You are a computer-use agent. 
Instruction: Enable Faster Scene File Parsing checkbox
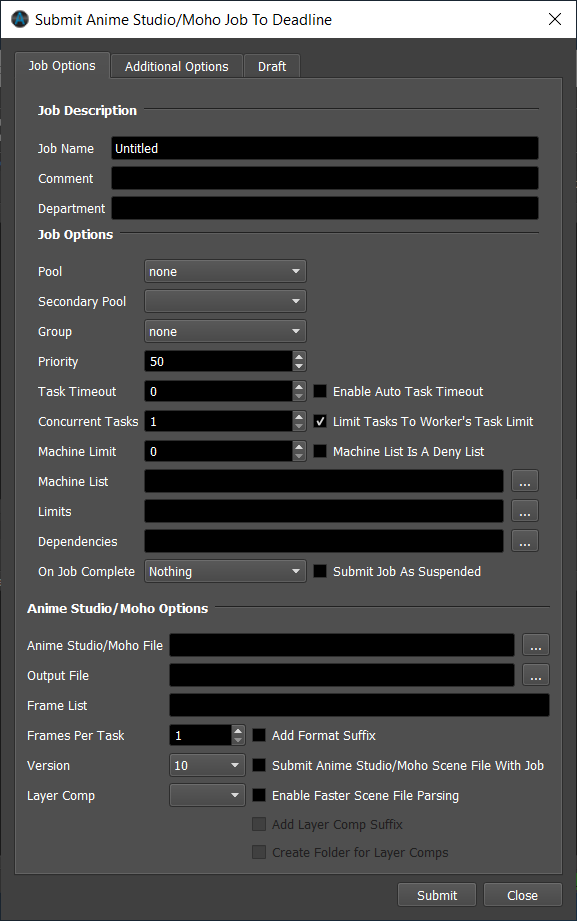click(x=259, y=795)
